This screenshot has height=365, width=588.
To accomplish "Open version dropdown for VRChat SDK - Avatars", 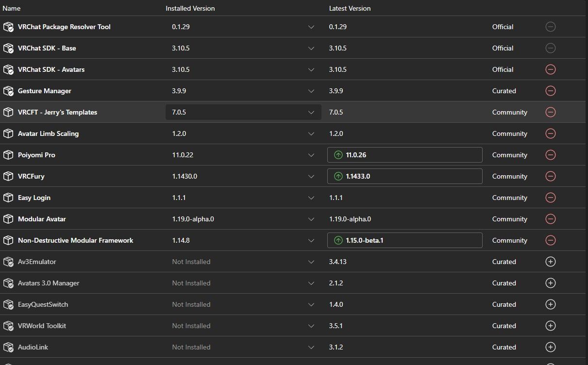I will pyautogui.click(x=243, y=69).
